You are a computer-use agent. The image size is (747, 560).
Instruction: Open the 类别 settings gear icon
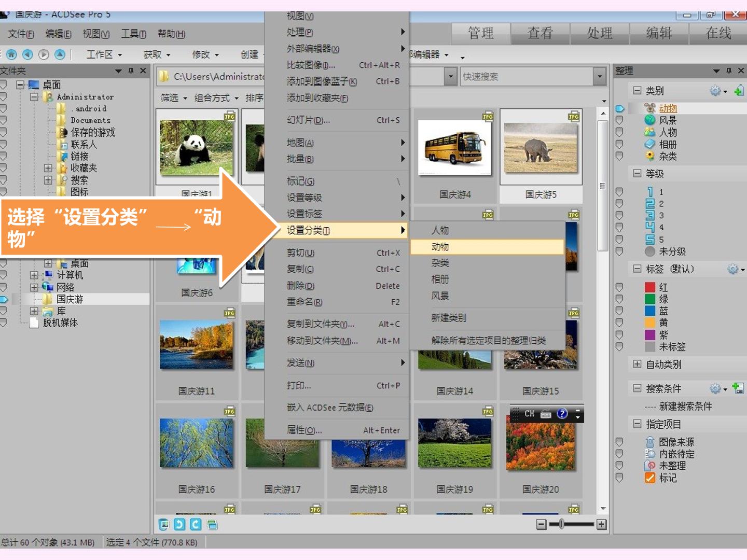[716, 91]
